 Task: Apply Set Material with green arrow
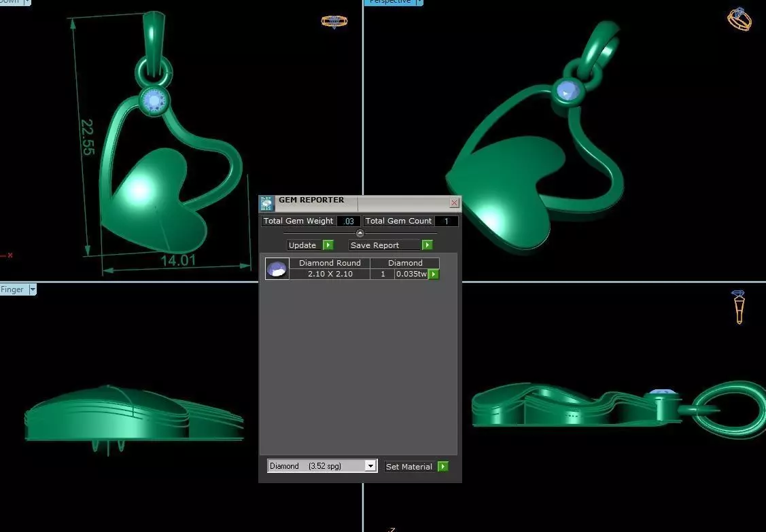[443, 467]
